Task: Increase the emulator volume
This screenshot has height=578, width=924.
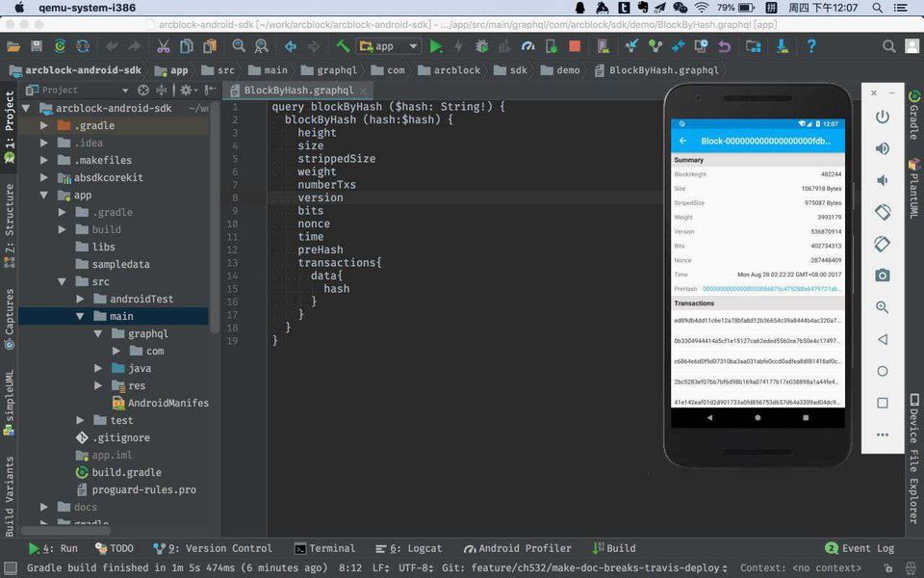Action: [882, 148]
